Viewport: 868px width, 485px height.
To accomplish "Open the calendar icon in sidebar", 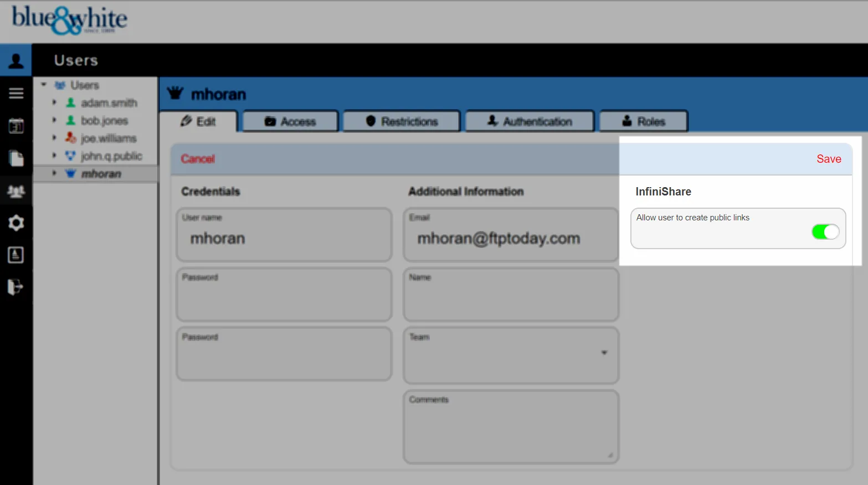I will coord(16,126).
